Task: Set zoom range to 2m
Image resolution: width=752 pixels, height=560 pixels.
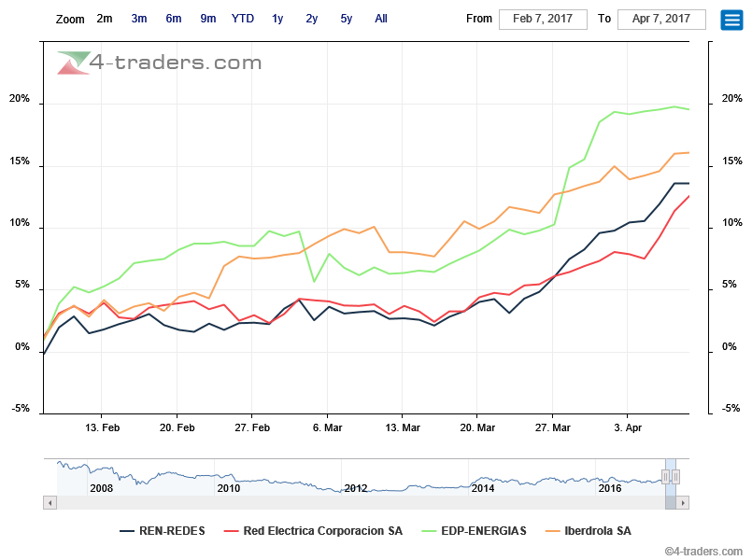Action: click(x=105, y=19)
